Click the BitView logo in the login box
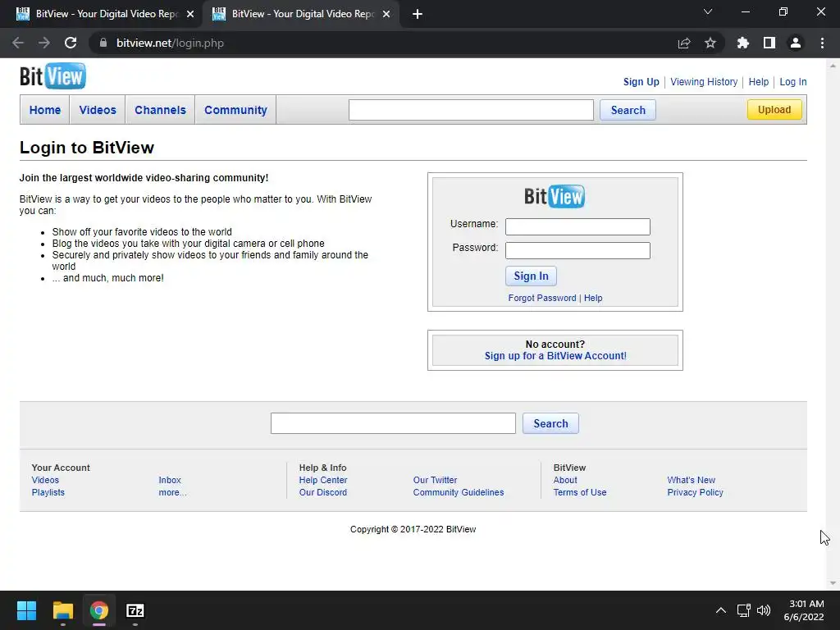The height and width of the screenshot is (630, 840). [x=555, y=196]
